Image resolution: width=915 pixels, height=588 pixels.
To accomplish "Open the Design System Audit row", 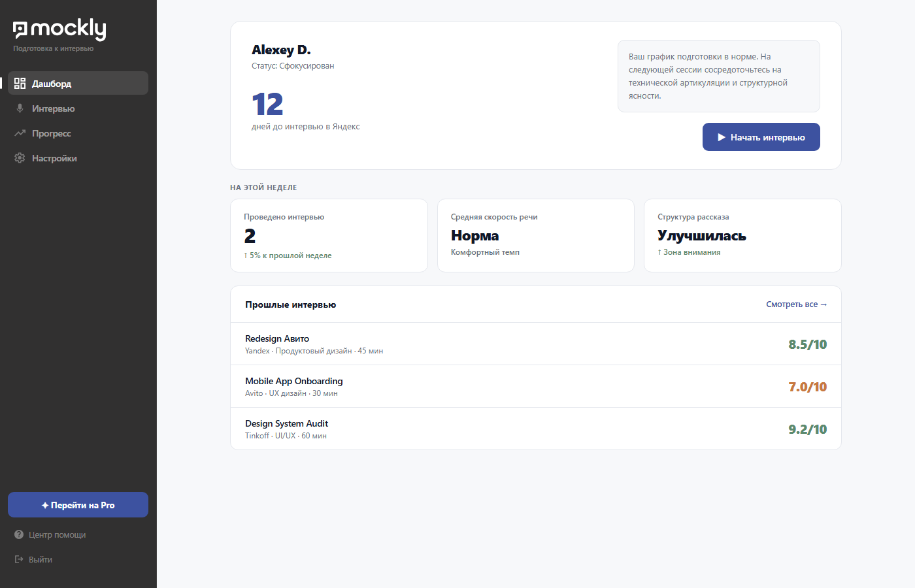I will [x=535, y=429].
